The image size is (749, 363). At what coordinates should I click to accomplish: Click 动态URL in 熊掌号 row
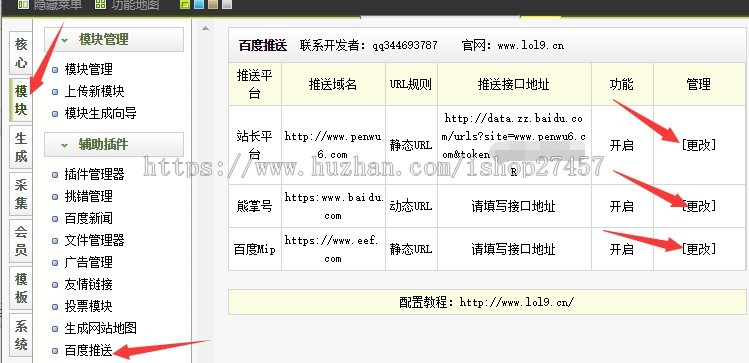pos(411,206)
